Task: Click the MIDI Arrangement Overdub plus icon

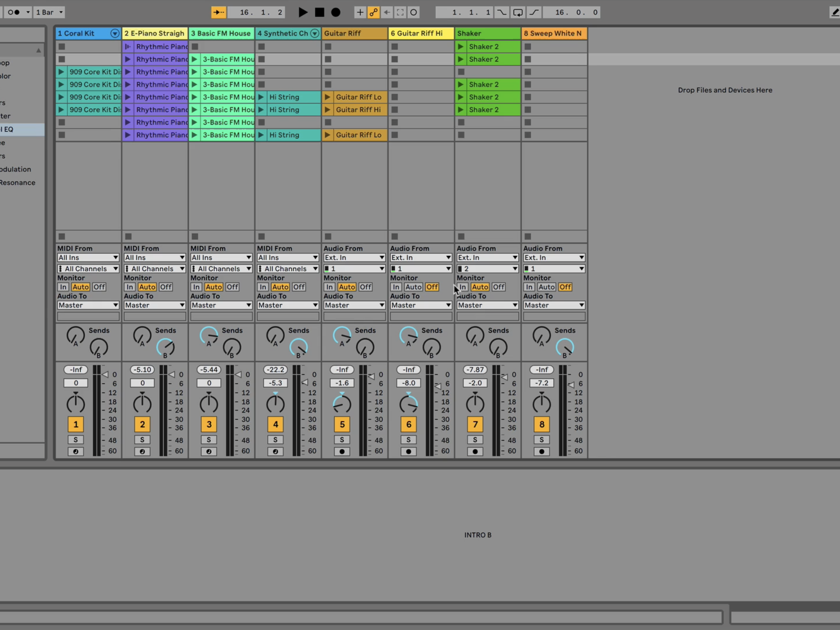Action: tap(360, 12)
